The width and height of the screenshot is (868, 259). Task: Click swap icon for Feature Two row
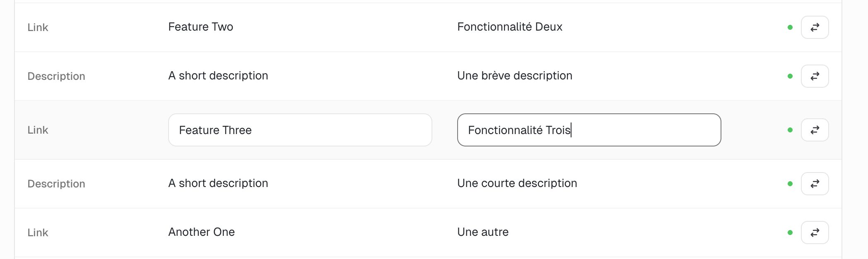[815, 27]
